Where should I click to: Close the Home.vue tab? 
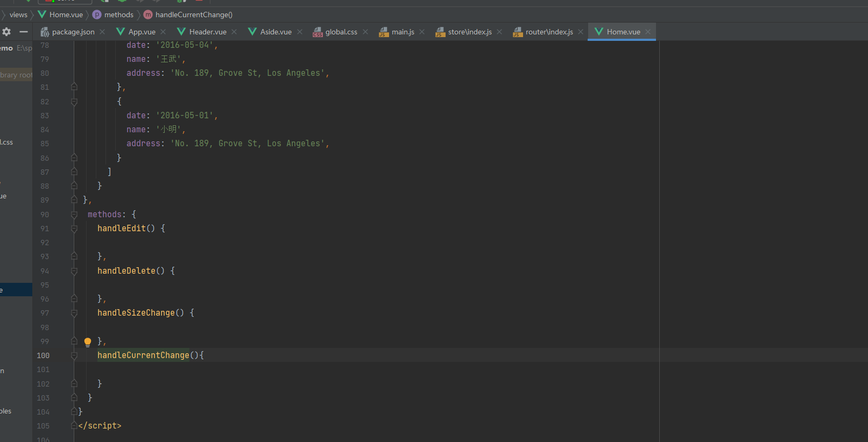[x=648, y=32]
